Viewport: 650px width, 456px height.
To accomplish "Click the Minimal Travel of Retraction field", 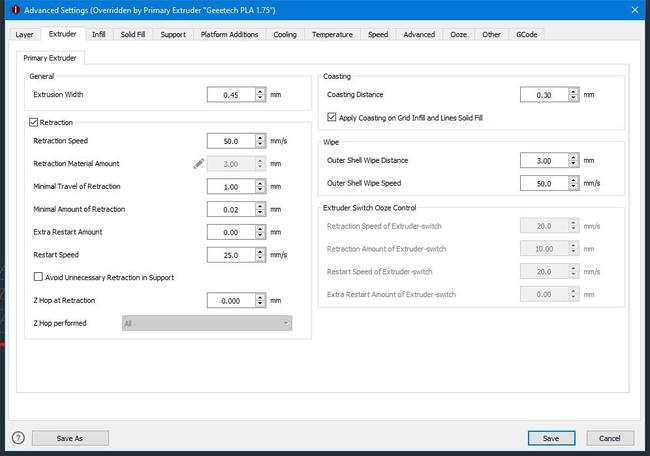I will pyautogui.click(x=231, y=187).
